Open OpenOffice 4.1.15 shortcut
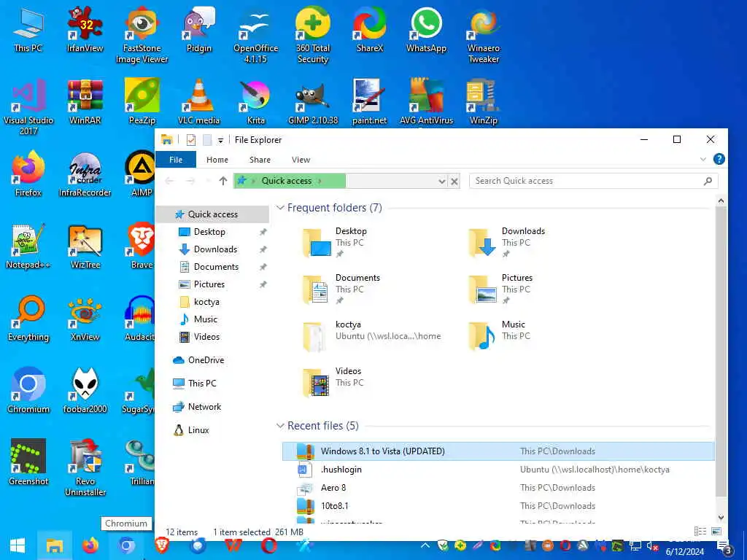 click(x=256, y=35)
